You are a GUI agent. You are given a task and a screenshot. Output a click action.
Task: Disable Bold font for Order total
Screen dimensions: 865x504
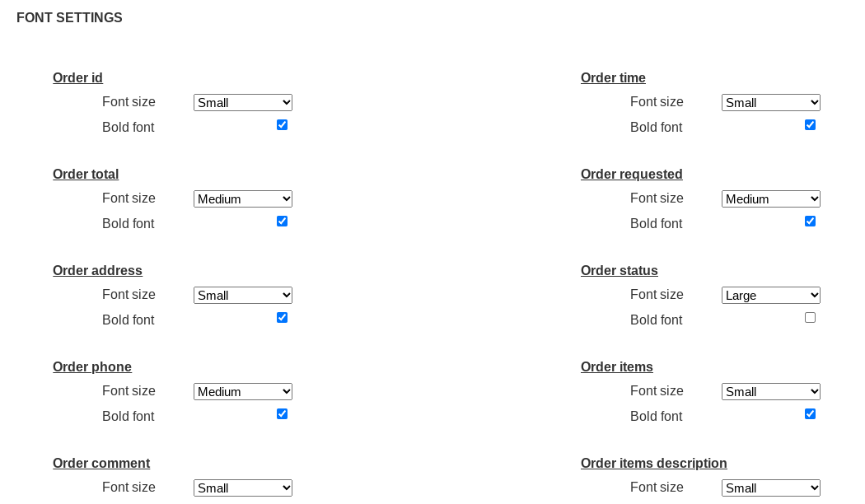(282, 222)
